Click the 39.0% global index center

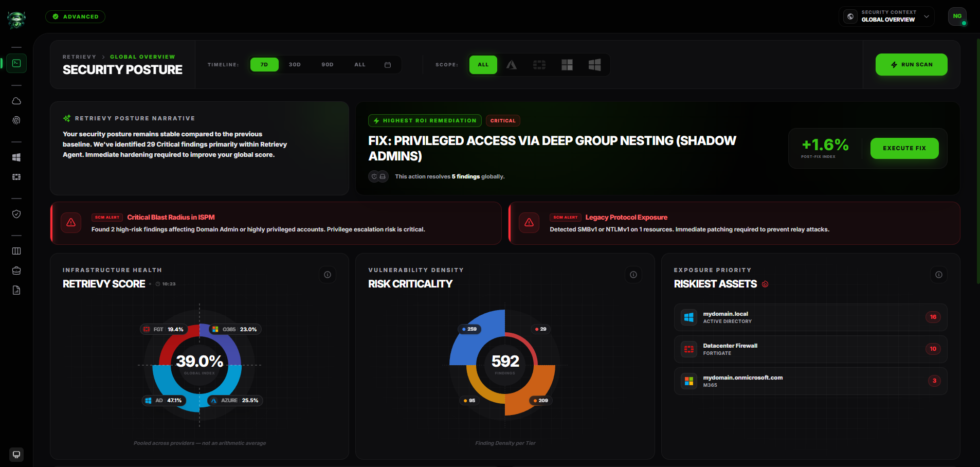(199, 362)
